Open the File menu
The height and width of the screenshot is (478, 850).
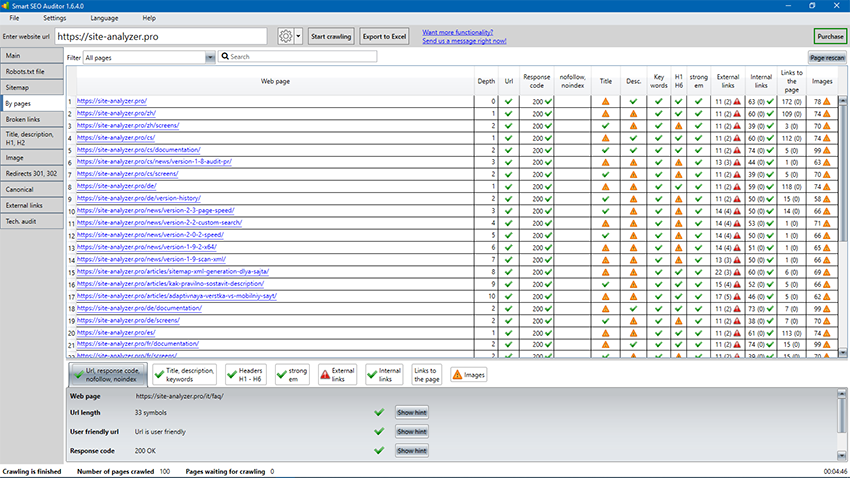click(x=14, y=18)
